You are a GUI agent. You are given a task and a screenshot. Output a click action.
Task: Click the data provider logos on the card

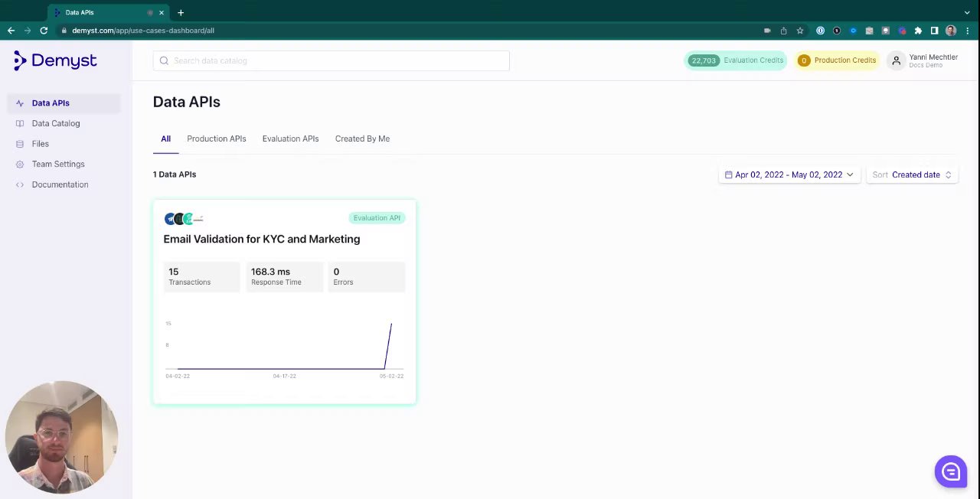coord(184,219)
